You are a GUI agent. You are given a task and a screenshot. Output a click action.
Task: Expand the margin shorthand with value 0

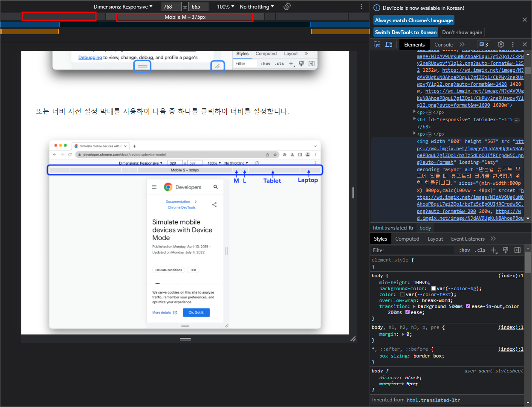403,334
